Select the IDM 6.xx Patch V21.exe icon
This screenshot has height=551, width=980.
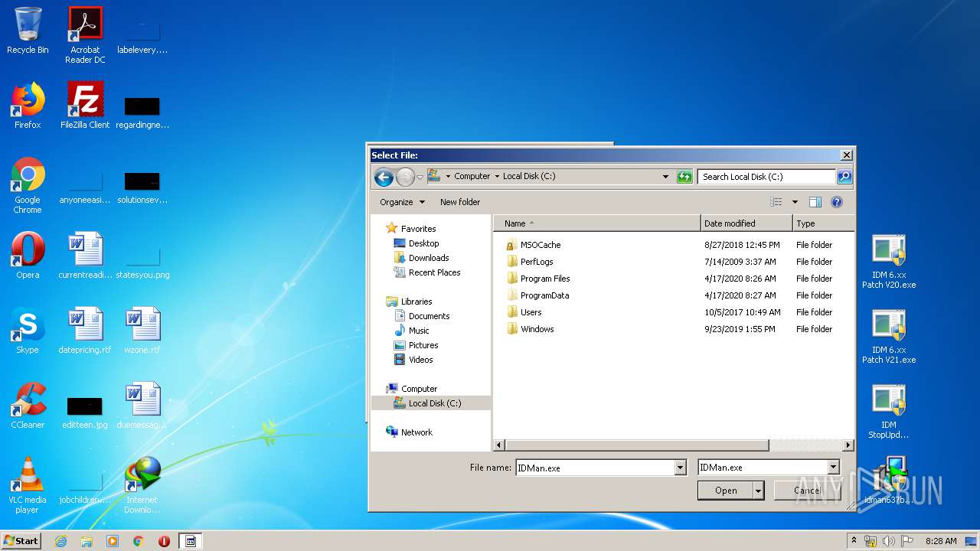(889, 337)
